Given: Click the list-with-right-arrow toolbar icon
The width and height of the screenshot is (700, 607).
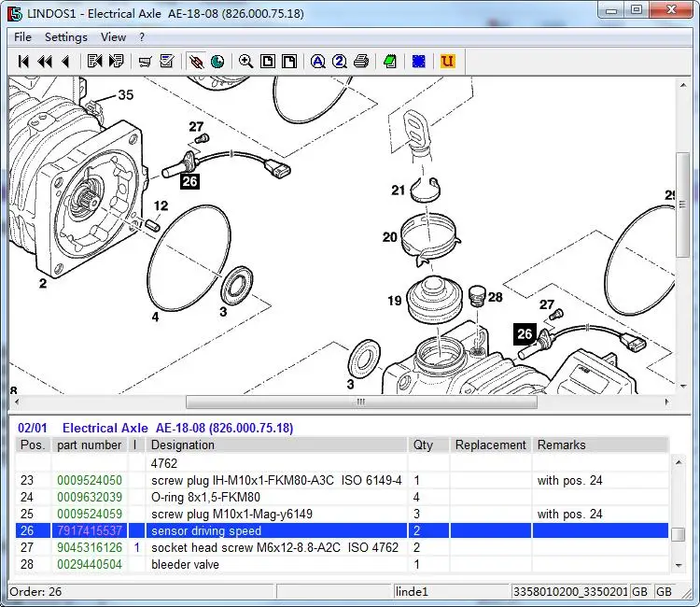Looking at the screenshot, I should (x=117, y=62).
